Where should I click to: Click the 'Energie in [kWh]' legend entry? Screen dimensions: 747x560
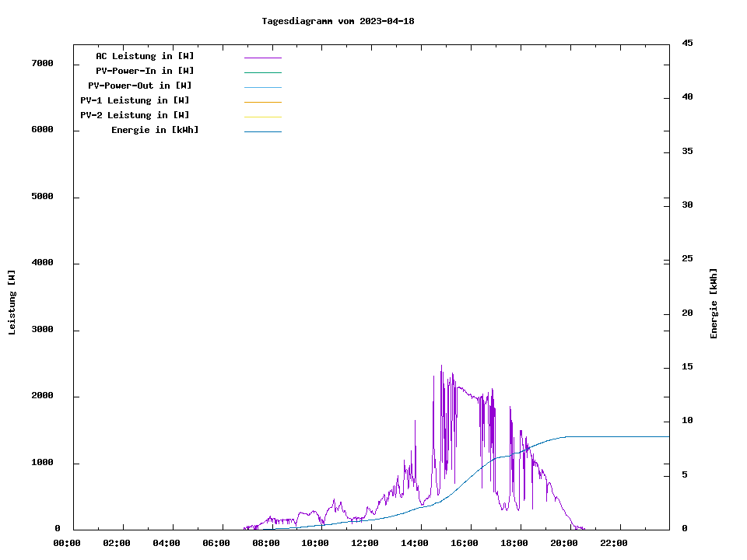[155, 130]
